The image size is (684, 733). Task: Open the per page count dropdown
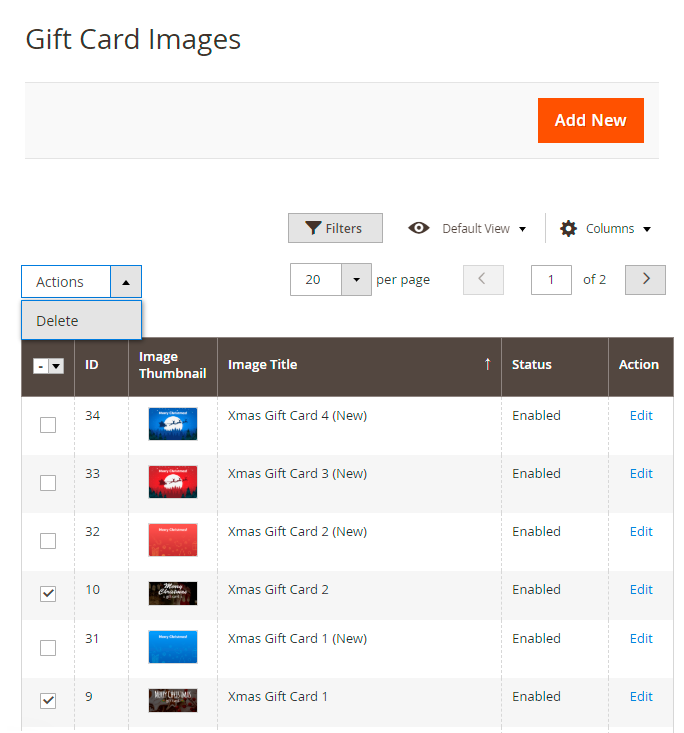pyautogui.click(x=356, y=280)
